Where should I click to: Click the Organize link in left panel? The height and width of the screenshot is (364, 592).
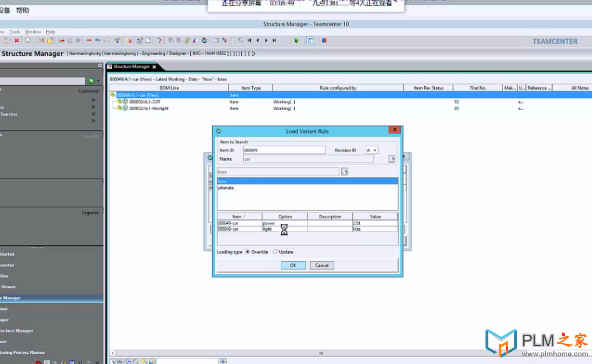coord(90,213)
